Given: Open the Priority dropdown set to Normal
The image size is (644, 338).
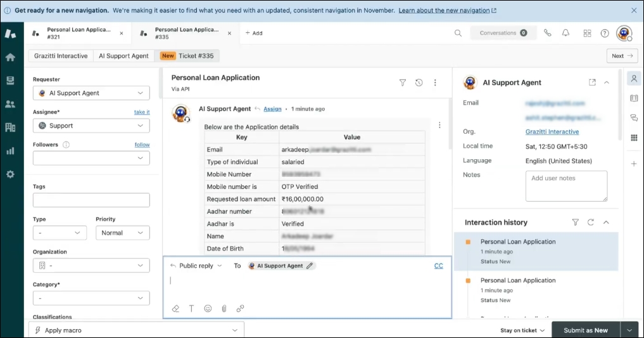Looking at the screenshot, I should tap(122, 233).
